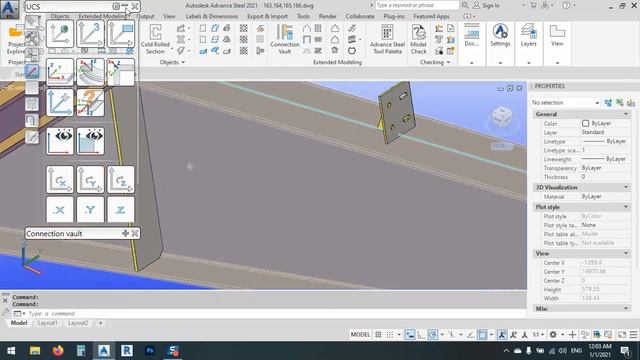Expand the Connection vault palette plus button
Image resolution: width=640 pixels, height=360 pixels.
pyautogui.click(x=125, y=233)
